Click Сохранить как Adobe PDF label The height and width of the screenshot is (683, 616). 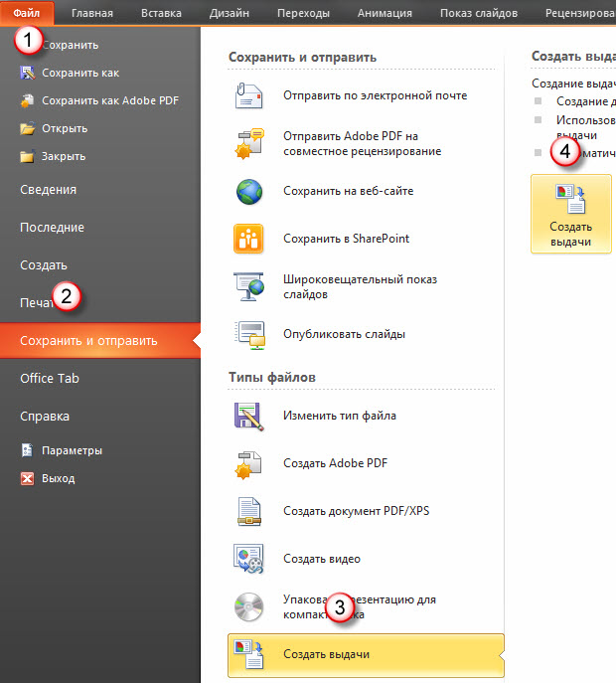(110, 100)
